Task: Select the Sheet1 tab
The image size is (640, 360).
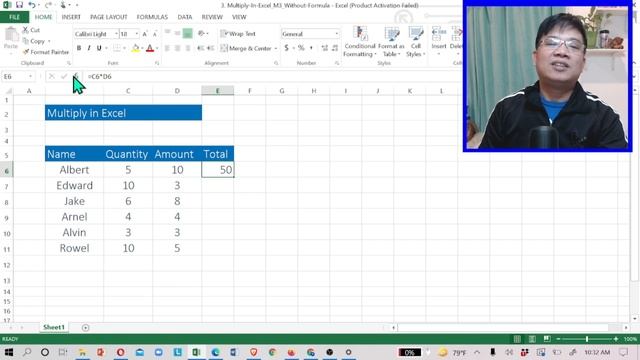Action: point(54,327)
